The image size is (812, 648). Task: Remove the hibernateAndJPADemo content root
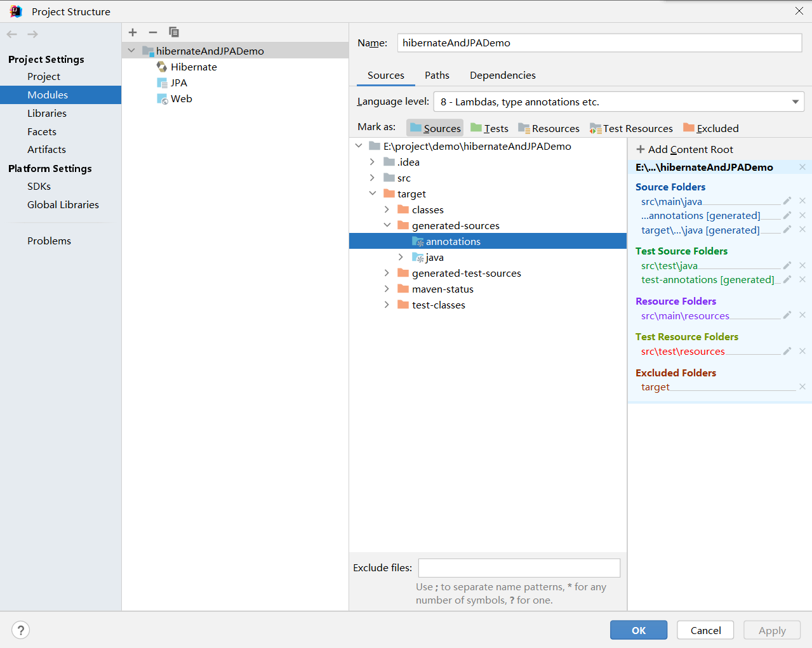tap(802, 167)
